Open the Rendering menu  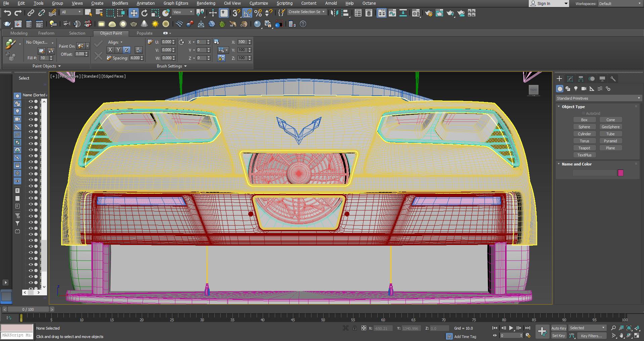click(x=206, y=3)
